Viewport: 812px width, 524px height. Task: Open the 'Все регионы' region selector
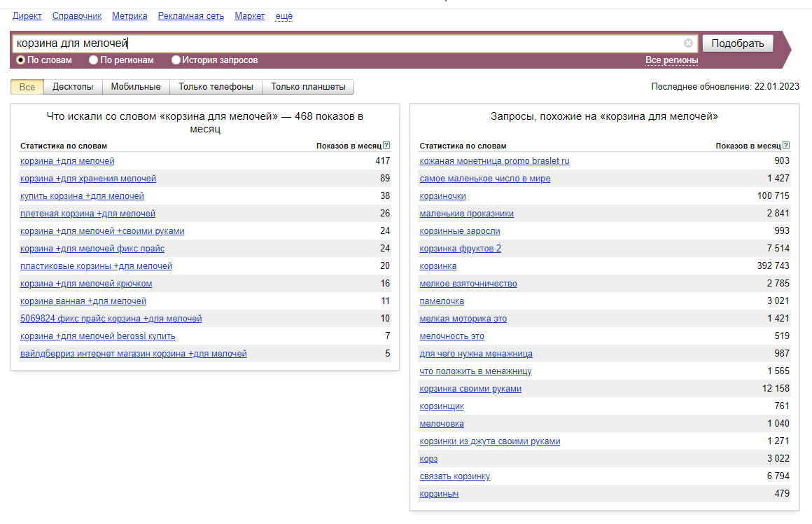672,60
